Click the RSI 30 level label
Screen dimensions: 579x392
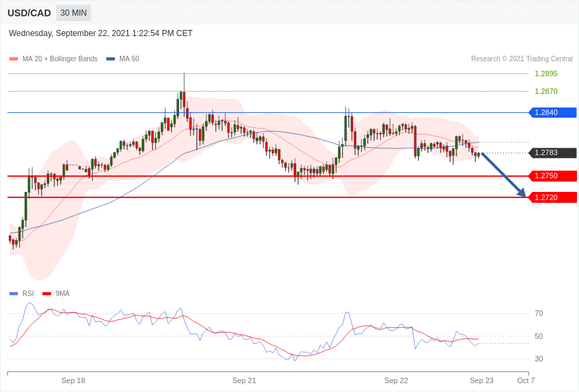pos(539,359)
